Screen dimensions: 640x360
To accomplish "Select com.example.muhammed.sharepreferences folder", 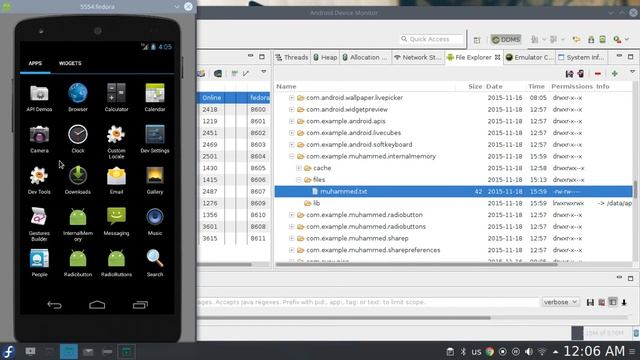I will tap(453, 250).
